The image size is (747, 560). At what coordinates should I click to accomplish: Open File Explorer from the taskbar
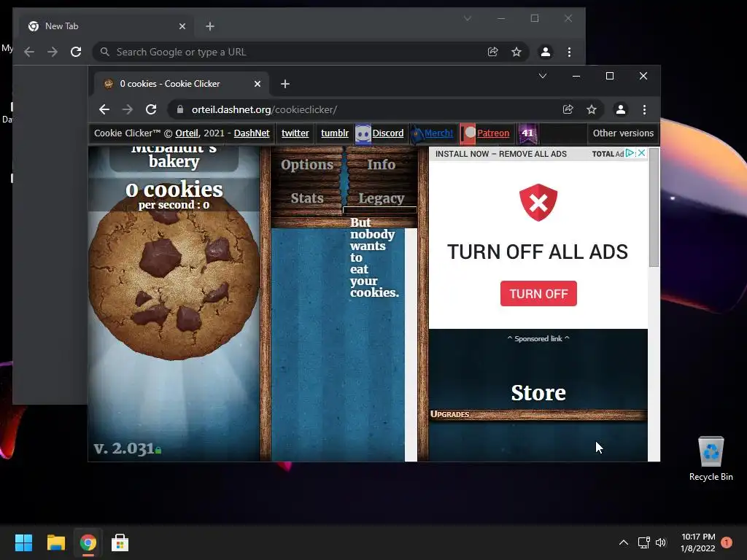pos(55,542)
